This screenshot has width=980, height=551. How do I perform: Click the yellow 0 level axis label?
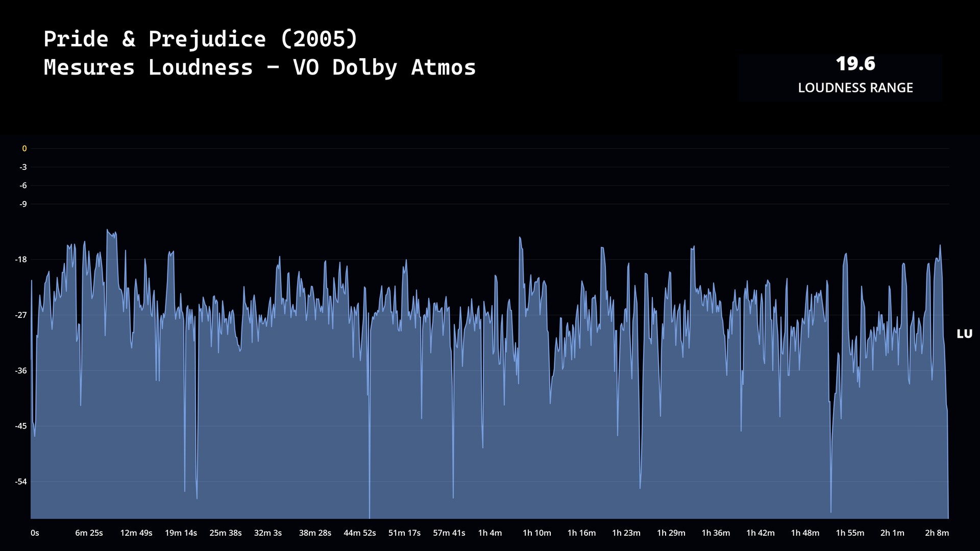point(24,148)
